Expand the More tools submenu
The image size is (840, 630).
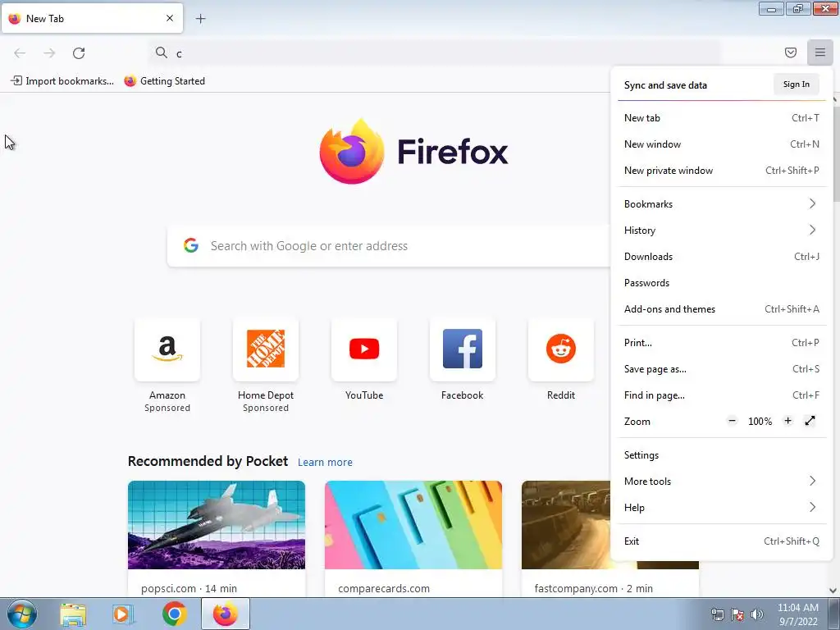(721, 482)
